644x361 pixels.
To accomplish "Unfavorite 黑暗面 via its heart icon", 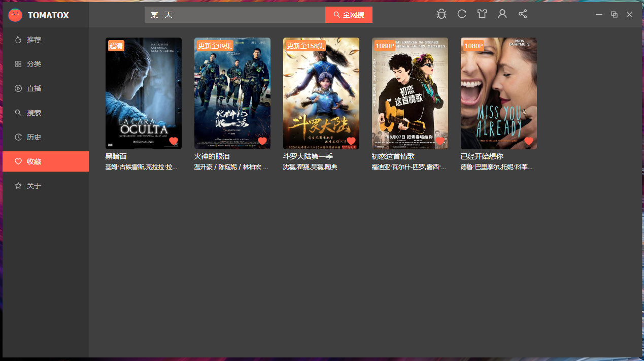I will [x=174, y=141].
